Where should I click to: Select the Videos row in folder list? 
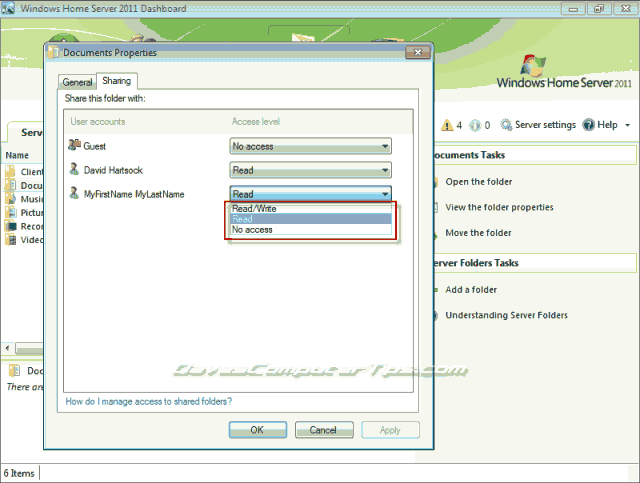23,239
